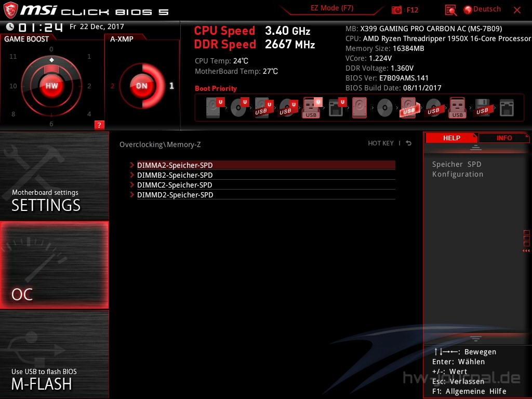Click the Overclocking\Memory-Z breadcrumb path

160,144
